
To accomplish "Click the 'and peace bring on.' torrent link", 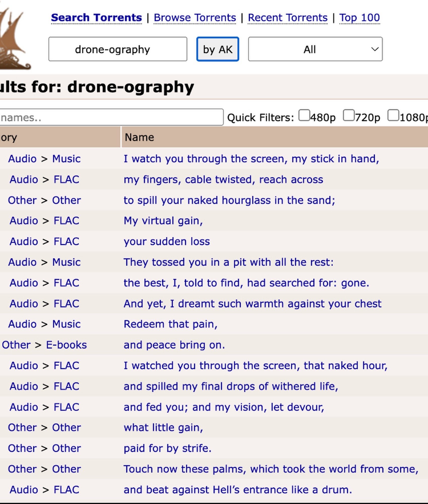I will [x=174, y=345].
